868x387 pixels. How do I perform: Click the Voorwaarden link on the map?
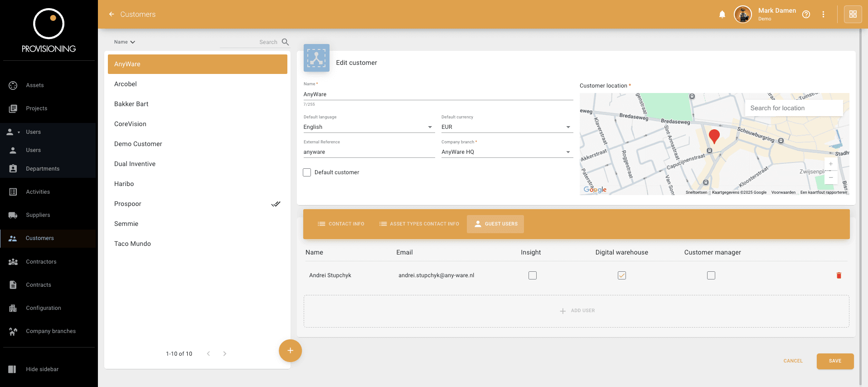point(783,192)
